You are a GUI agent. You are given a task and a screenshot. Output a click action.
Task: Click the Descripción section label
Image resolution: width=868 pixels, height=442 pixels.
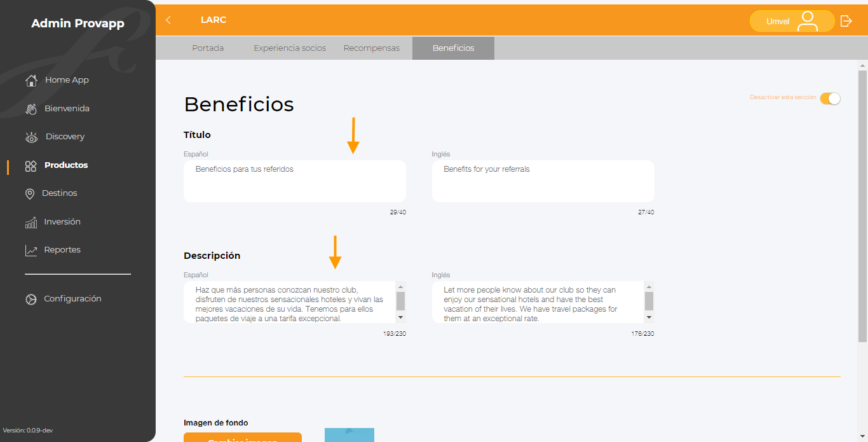[x=212, y=256]
